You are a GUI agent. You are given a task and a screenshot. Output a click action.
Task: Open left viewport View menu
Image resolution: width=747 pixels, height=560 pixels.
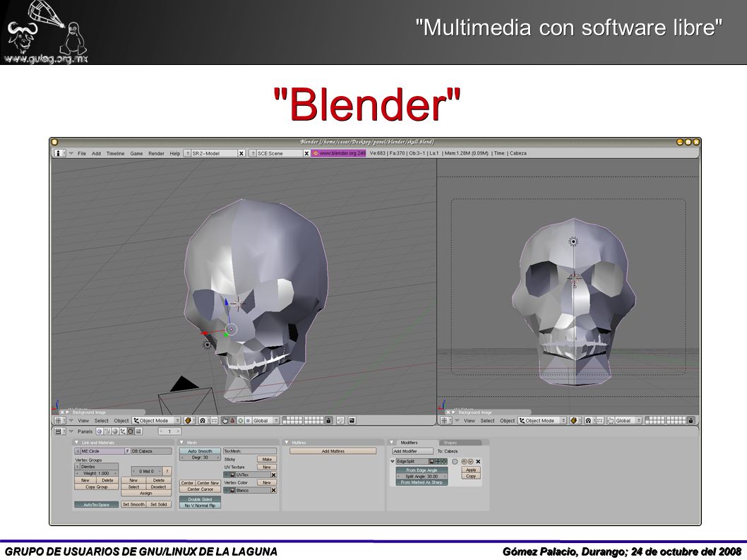(83, 421)
